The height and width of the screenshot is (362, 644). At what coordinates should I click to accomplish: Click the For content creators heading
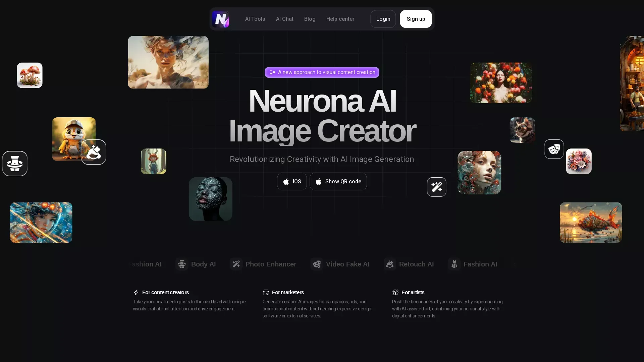[165, 293]
